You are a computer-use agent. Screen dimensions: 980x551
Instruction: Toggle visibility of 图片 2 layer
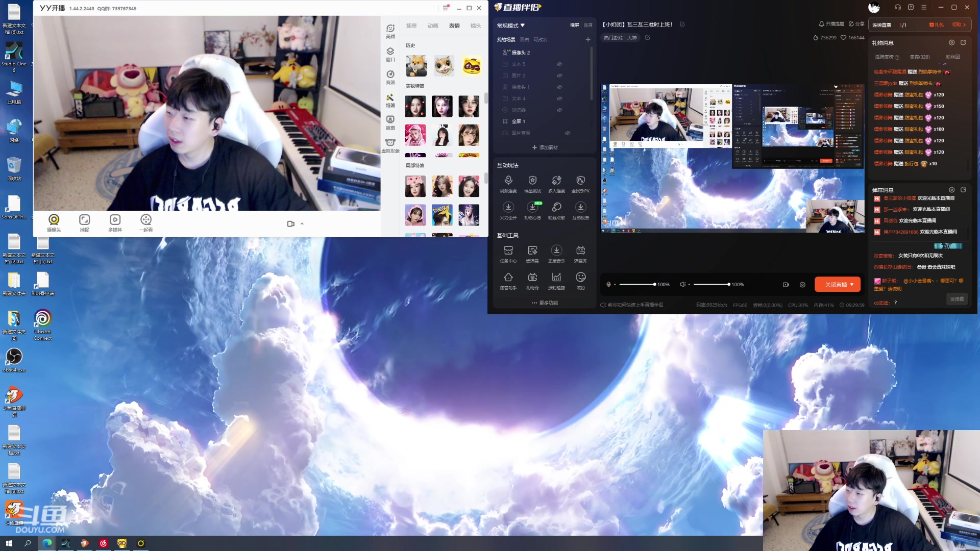coord(559,76)
